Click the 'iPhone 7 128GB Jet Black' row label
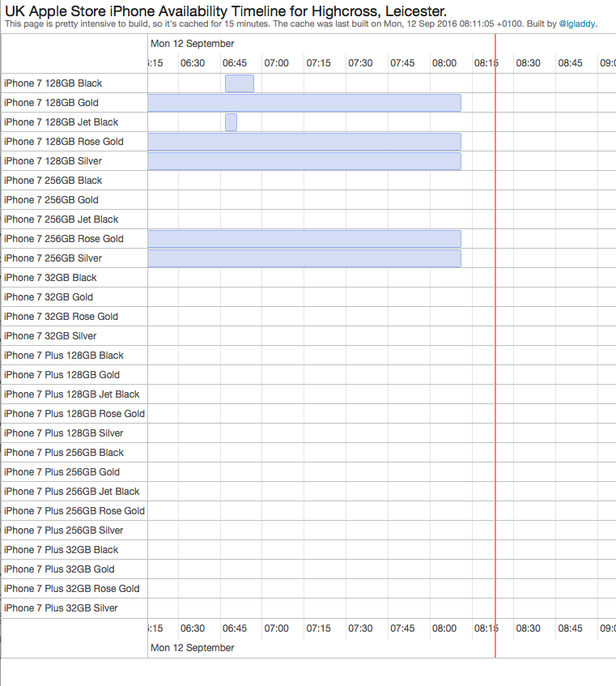 click(62, 122)
